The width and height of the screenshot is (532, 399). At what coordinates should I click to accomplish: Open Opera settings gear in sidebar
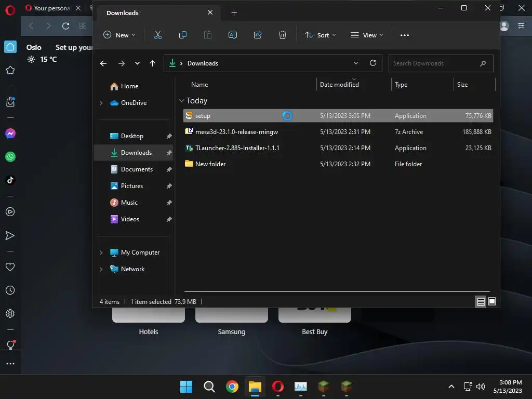click(10, 313)
